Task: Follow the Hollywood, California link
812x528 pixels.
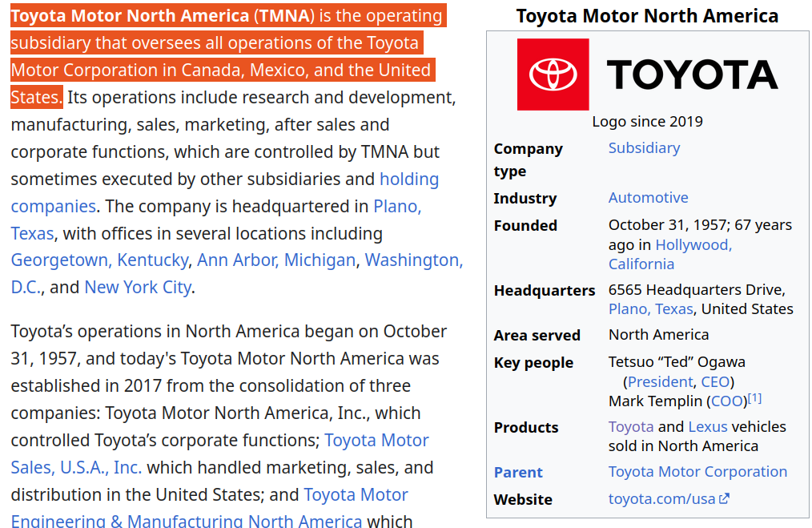Action: point(693,245)
